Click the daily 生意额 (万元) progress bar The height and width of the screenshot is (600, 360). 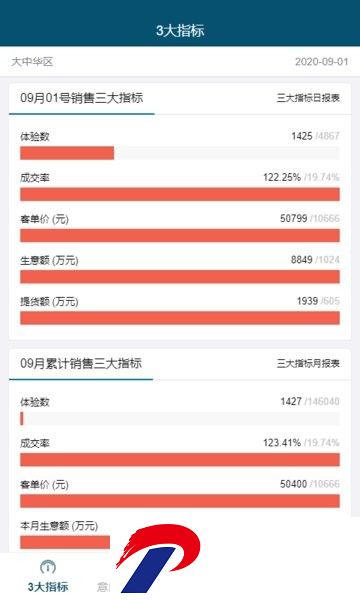[x=180, y=277]
